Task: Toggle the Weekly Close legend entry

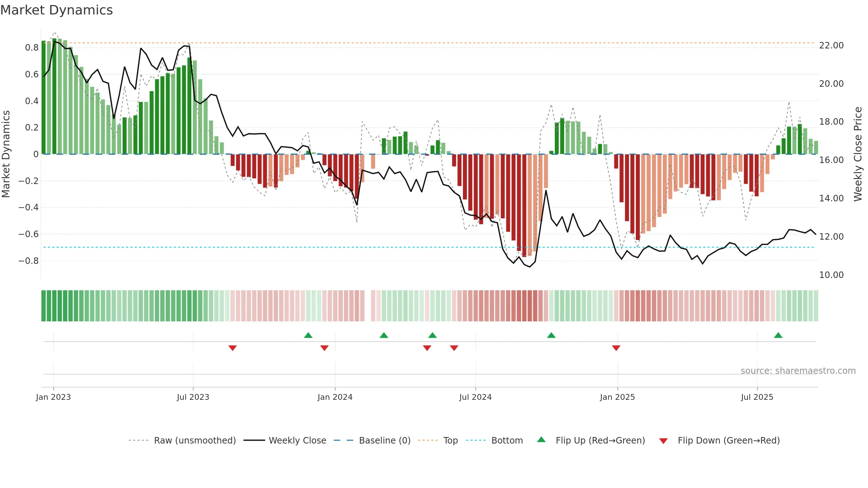Action: [x=285, y=440]
